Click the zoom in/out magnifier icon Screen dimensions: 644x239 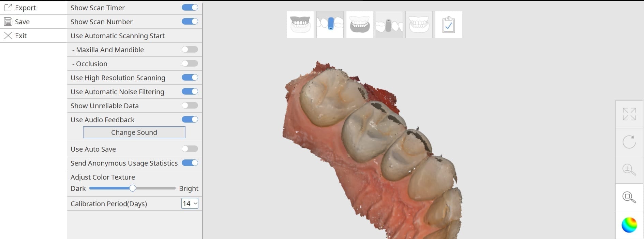(629, 170)
